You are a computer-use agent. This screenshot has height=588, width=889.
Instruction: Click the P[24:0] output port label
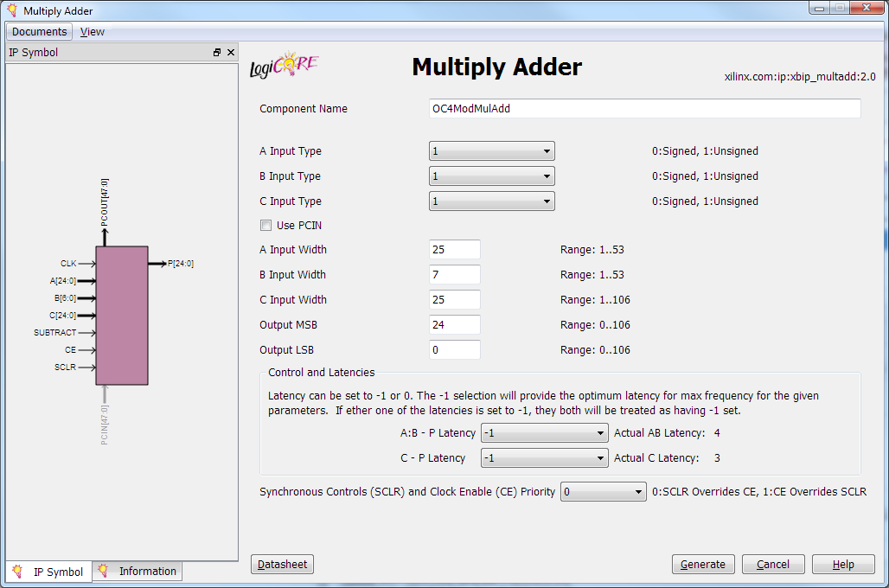181,264
